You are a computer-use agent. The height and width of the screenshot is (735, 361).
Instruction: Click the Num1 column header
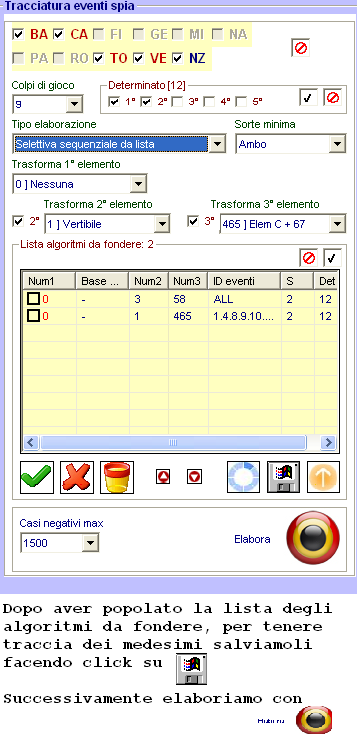point(48,281)
